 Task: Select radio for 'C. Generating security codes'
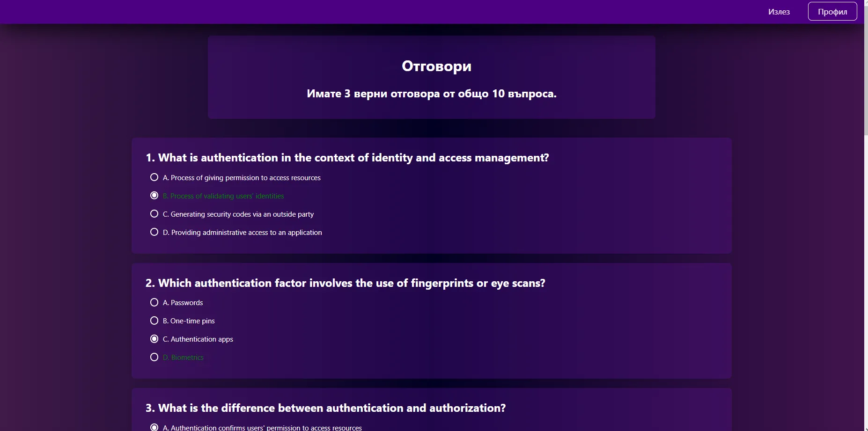(x=154, y=214)
